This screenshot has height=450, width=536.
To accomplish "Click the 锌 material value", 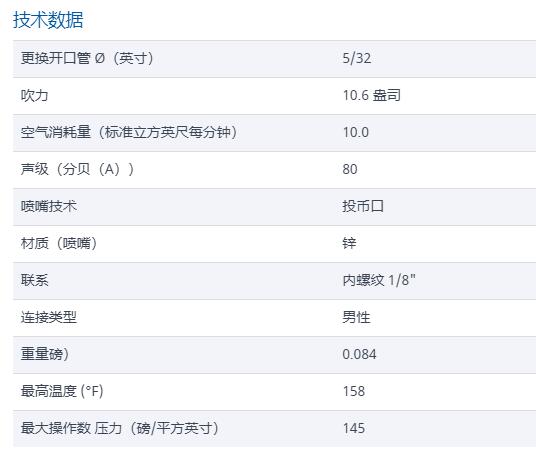I will click(349, 243).
